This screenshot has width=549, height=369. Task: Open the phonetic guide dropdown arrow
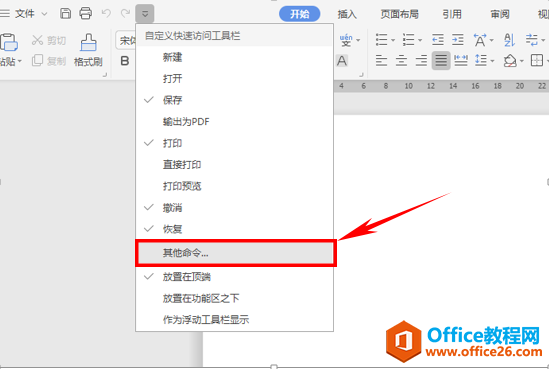pos(358,40)
